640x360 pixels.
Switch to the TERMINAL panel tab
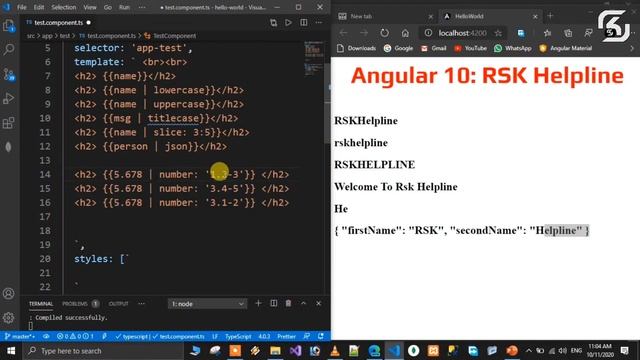click(41, 304)
